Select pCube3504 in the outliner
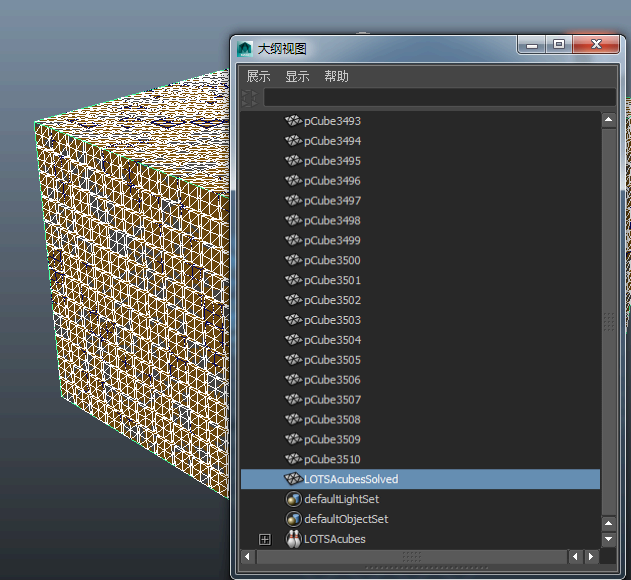The image size is (631, 580). [332, 340]
